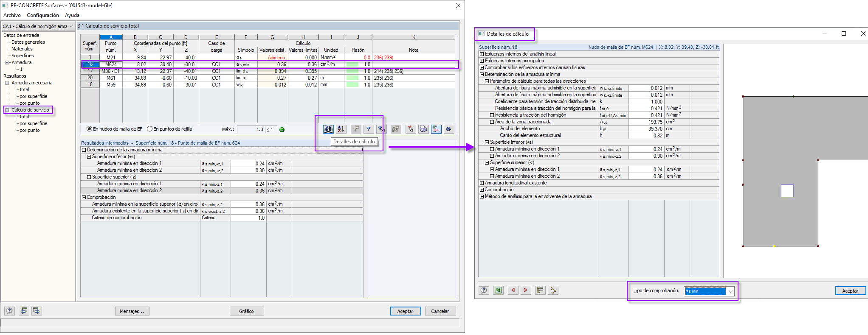Select 'En nudos de malla de EF' radio button
Image resolution: width=868 pixels, height=335 pixels.
(89, 129)
